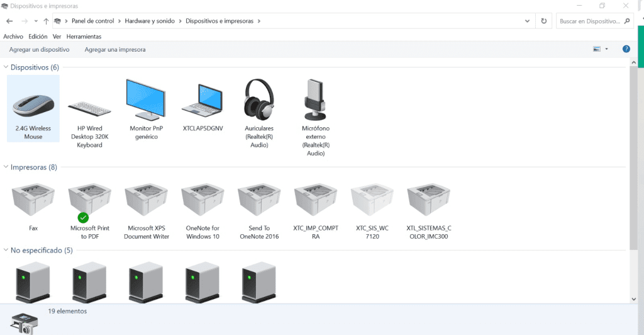Open the address bar history dropdown
This screenshot has width=644, height=335.
(528, 21)
